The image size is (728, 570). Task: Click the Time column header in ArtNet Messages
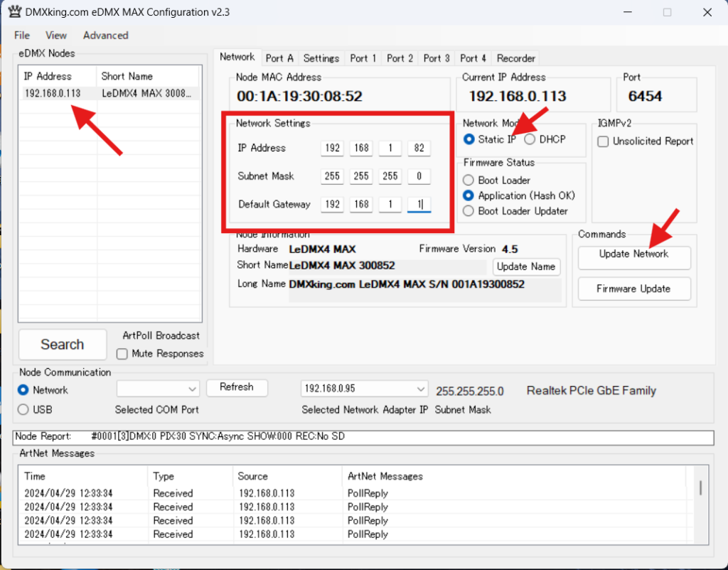coord(83,476)
